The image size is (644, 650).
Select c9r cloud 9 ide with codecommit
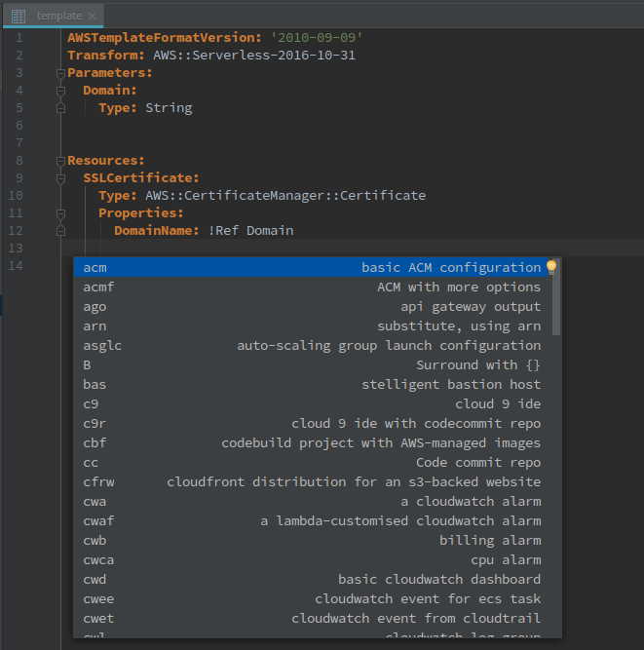[x=313, y=423]
